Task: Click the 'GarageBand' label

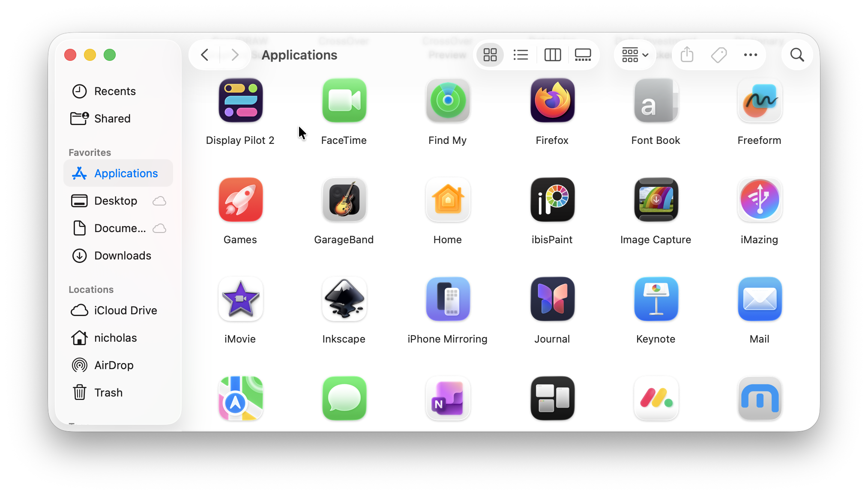Action: [344, 240]
